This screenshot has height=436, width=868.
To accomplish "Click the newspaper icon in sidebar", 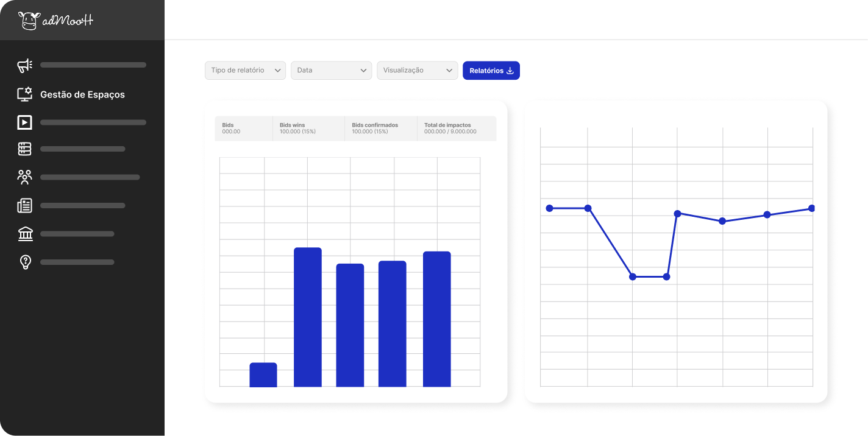I will pyautogui.click(x=25, y=206).
